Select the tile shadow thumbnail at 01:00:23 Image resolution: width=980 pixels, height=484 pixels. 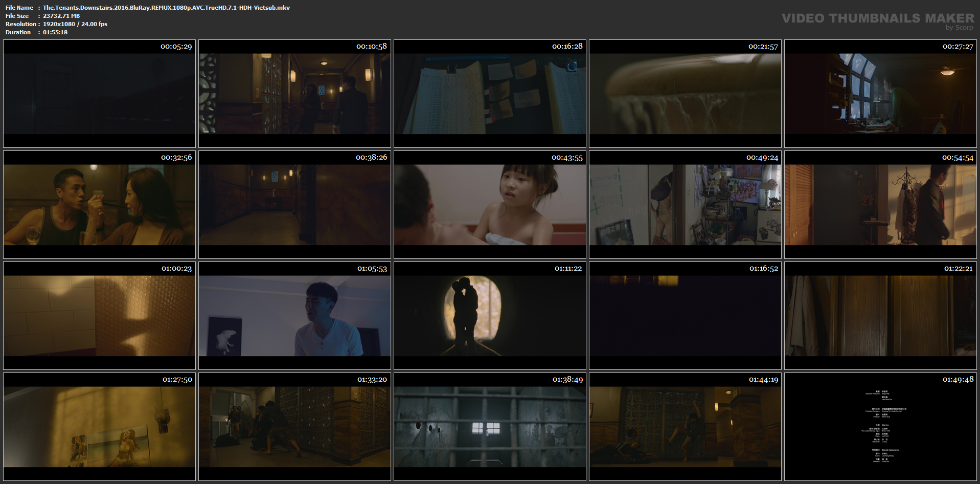click(x=99, y=316)
